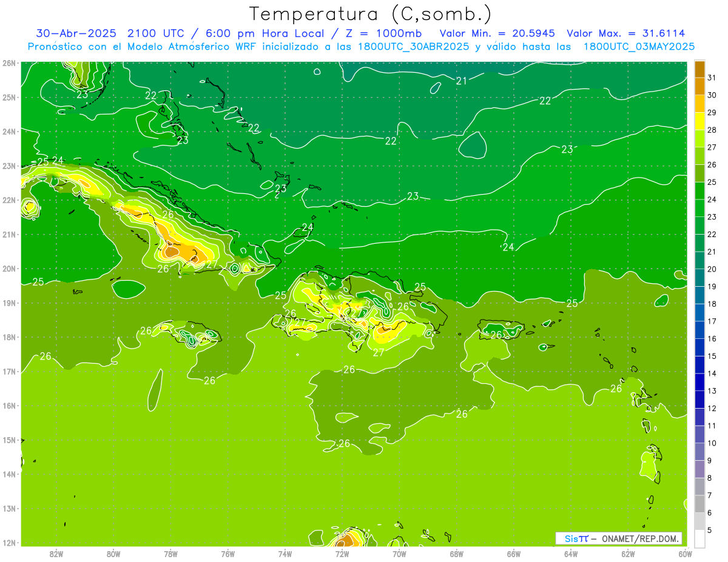Click the legend value label 29
The height and width of the screenshot is (562, 728).
(x=712, y=113)
